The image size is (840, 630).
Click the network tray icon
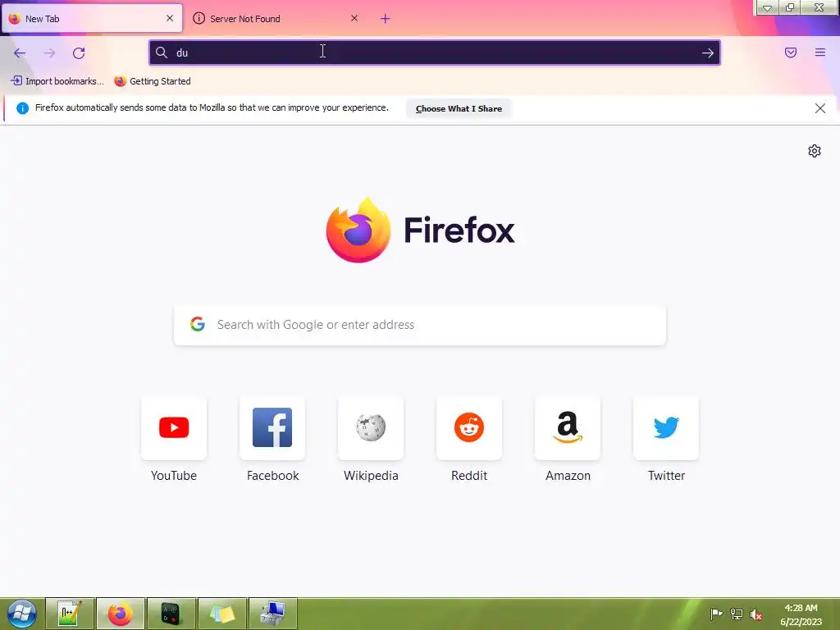coord(737,614)
